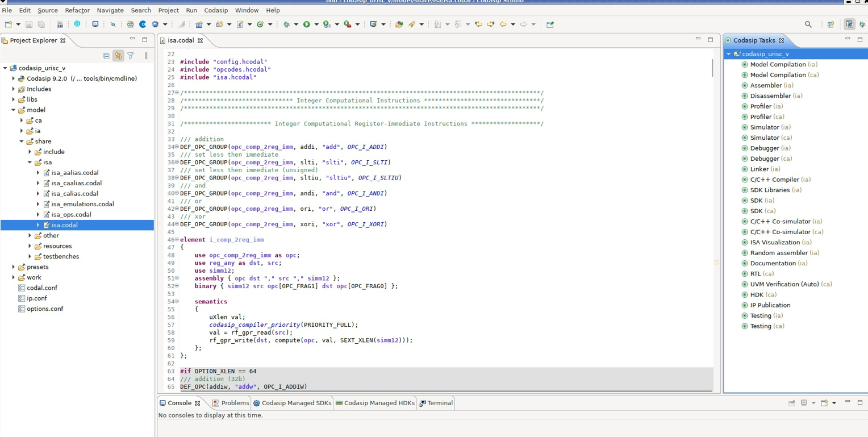Switch to Codasip Managed HDKs tab
Viewport: 868px width, 437px height.
pos(375,403)
